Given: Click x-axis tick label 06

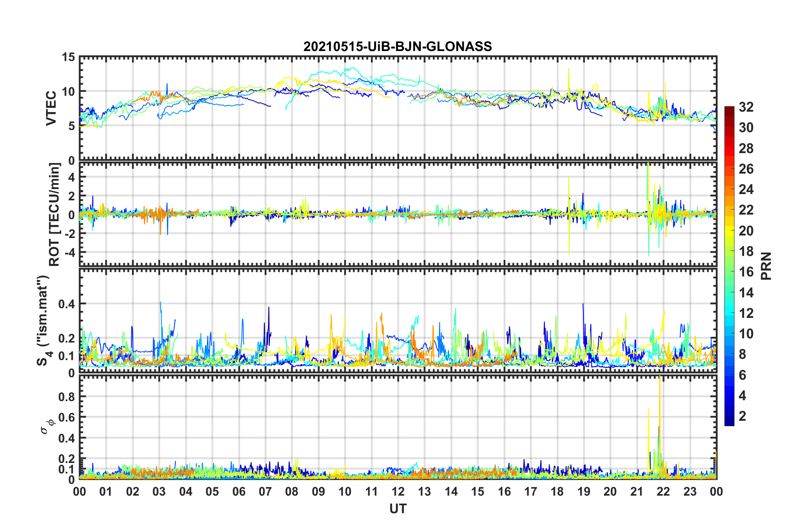Looking at the screenshot, I should tap(239, 491).
